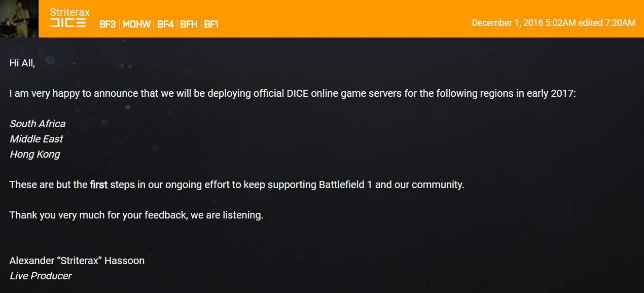Click the "South Africa" region text
Viewport: 644px width, 293px height.
pyautogui.click(x=38, y=124)
